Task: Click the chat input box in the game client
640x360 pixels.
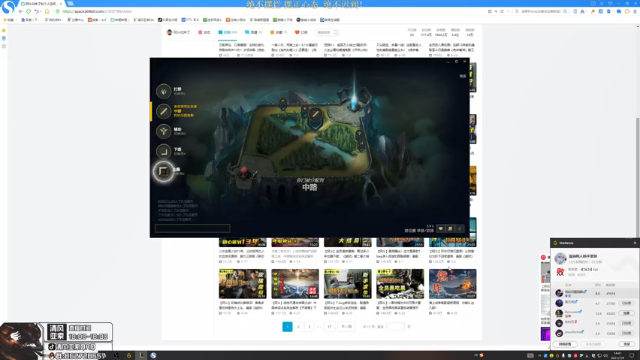Action: pyautogui.click(x=193, y=228)
